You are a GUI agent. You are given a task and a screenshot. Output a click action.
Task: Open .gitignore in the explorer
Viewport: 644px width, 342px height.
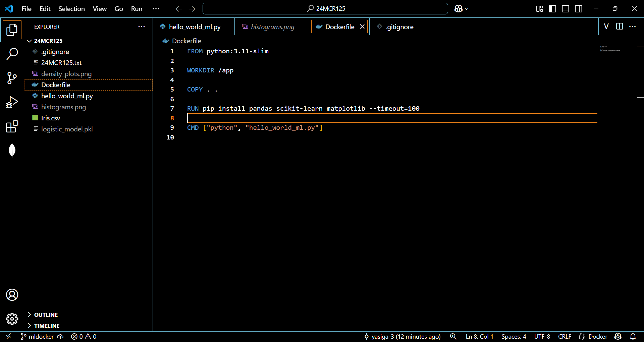[x=89, y=52]
